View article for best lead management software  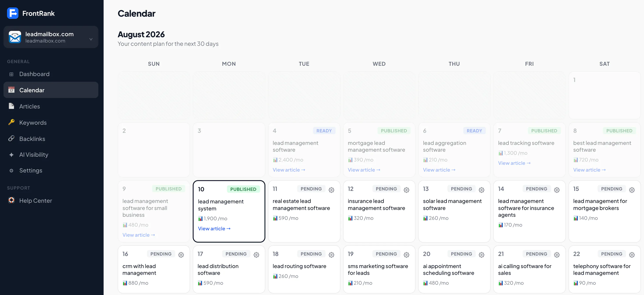point(589,170)
